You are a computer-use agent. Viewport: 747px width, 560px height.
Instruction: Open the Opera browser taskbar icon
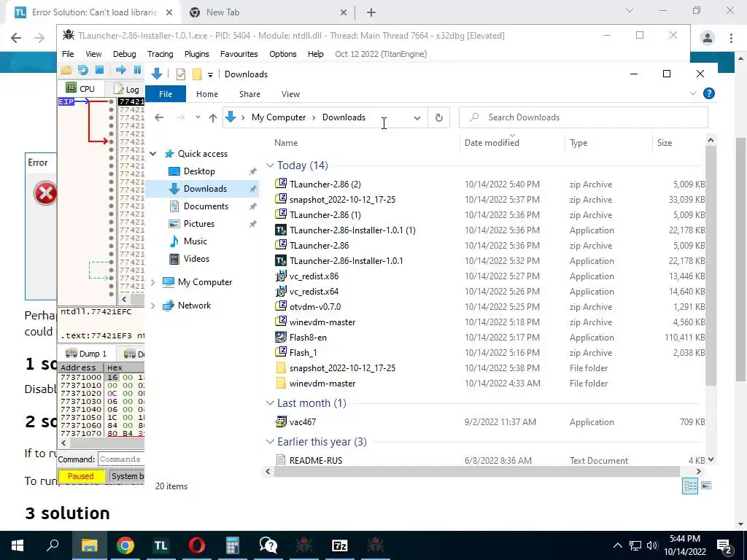(x=197, y=545)
